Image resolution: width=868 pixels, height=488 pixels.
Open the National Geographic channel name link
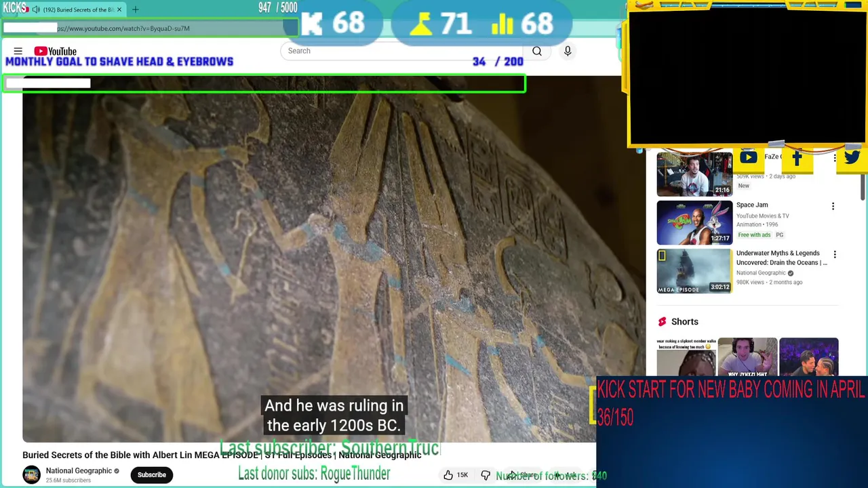79,470
